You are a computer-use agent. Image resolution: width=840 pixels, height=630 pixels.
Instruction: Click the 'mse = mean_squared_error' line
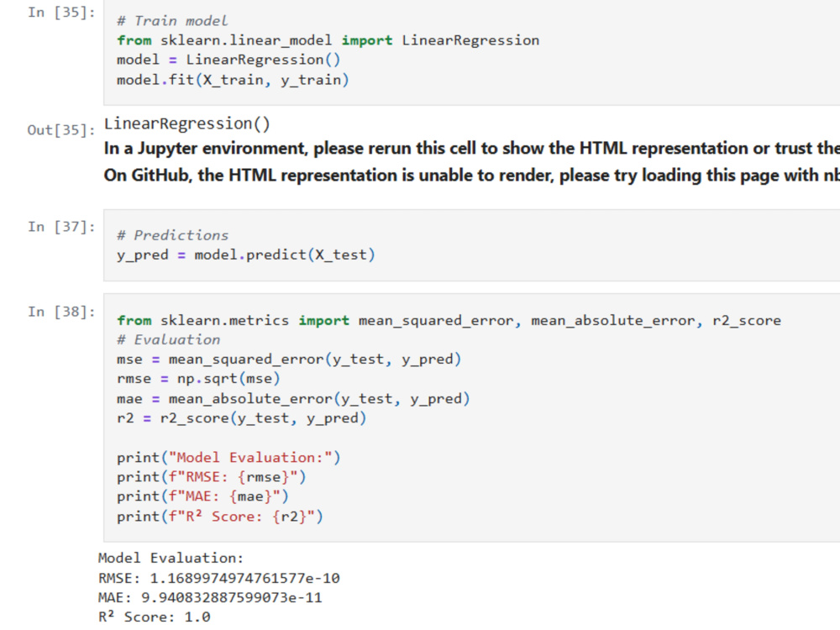pos(289,359)
